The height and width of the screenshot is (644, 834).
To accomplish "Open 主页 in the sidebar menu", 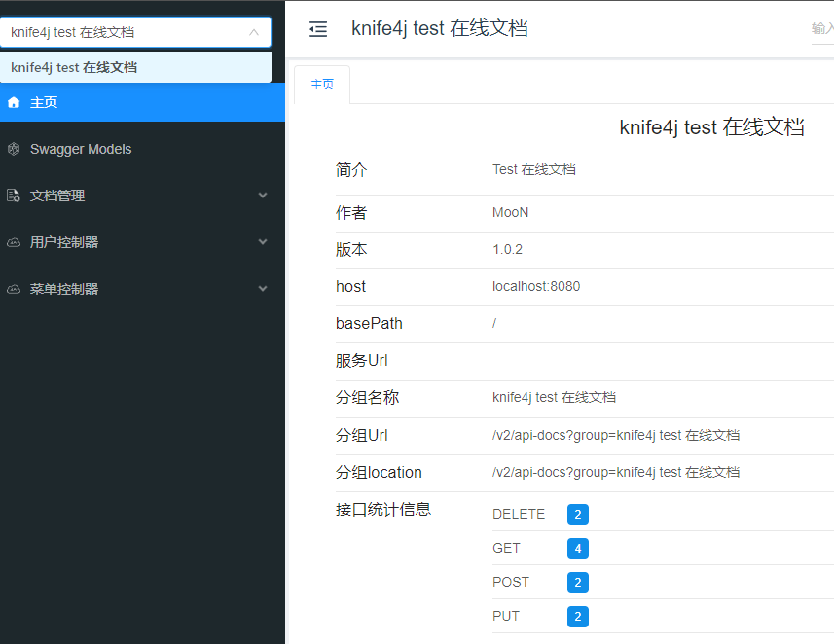I will coord(142,102).
